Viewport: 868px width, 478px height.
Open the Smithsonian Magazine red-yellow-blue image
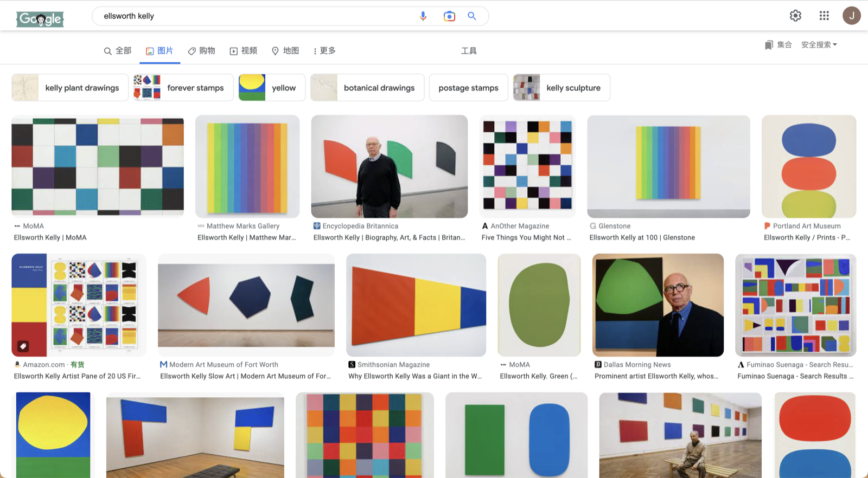coord(416,305)
